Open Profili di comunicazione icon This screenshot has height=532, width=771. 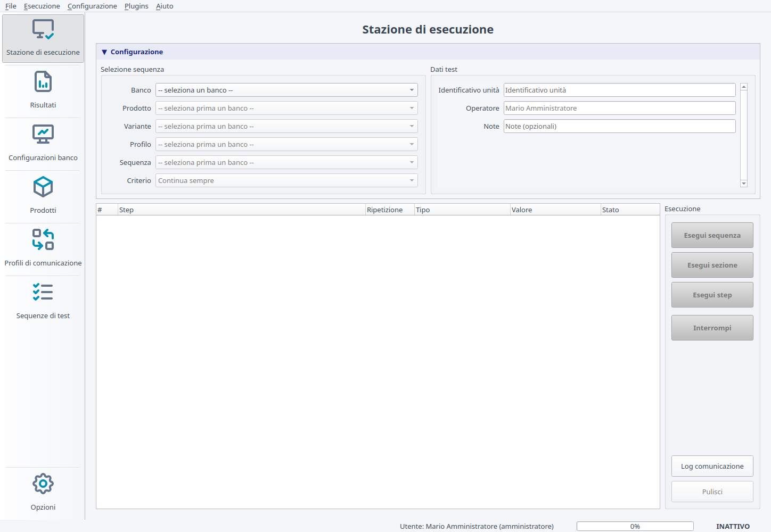pyautogui.click(x=43, y=239)
